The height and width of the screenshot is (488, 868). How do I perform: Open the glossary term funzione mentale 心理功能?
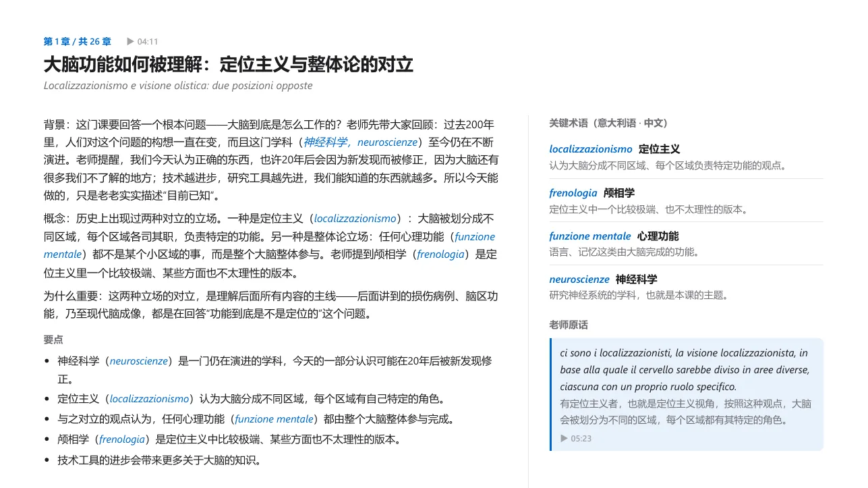pos(614,236)
